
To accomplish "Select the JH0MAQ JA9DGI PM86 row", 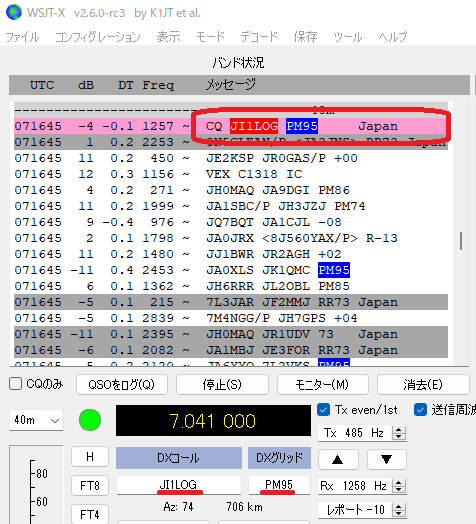I will (231, 190).
